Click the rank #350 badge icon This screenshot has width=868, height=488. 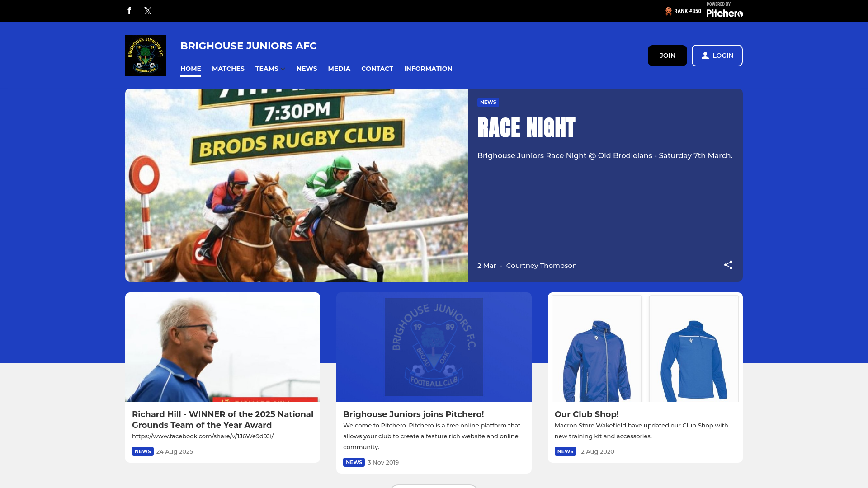pos(668,11)
